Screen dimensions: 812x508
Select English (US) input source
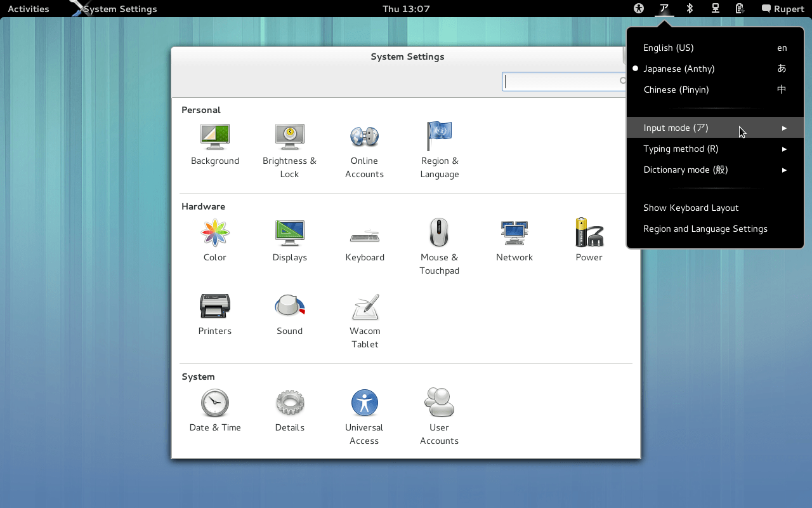(x=715, y=48)
